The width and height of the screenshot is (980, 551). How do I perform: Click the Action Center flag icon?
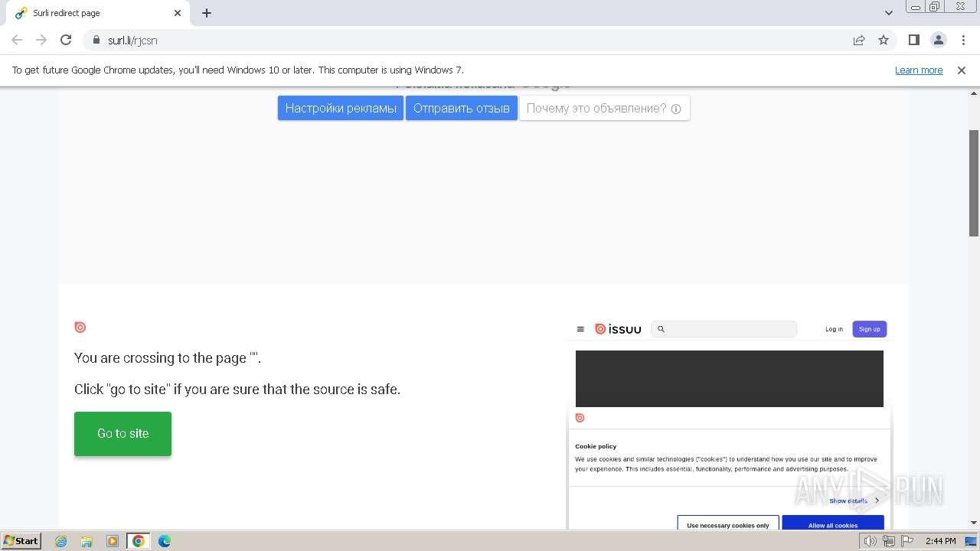pos(906,541)
